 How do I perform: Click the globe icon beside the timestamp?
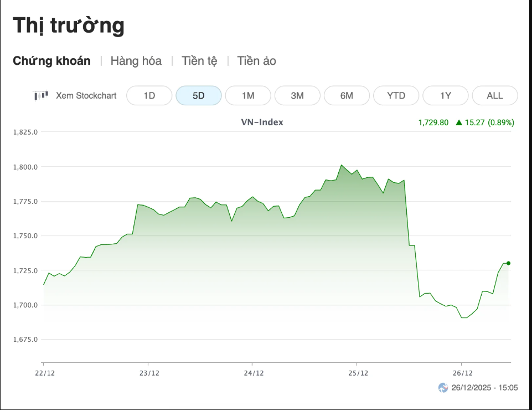tap(443, 387)
